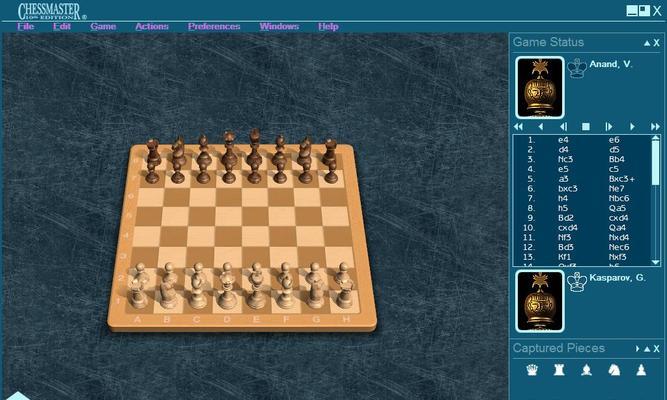Viewport: 667px width, 400px height.
Task: Select move 2 white d4
Action: 563,150
